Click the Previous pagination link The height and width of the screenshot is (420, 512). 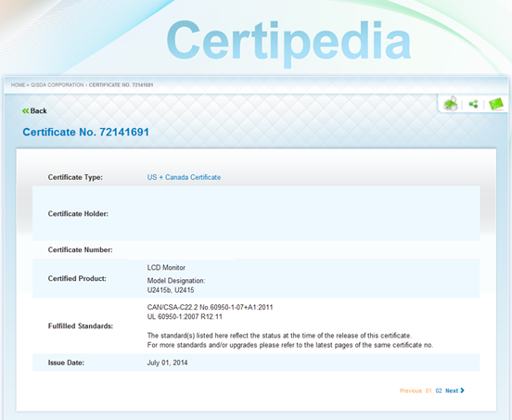[411, 390]
